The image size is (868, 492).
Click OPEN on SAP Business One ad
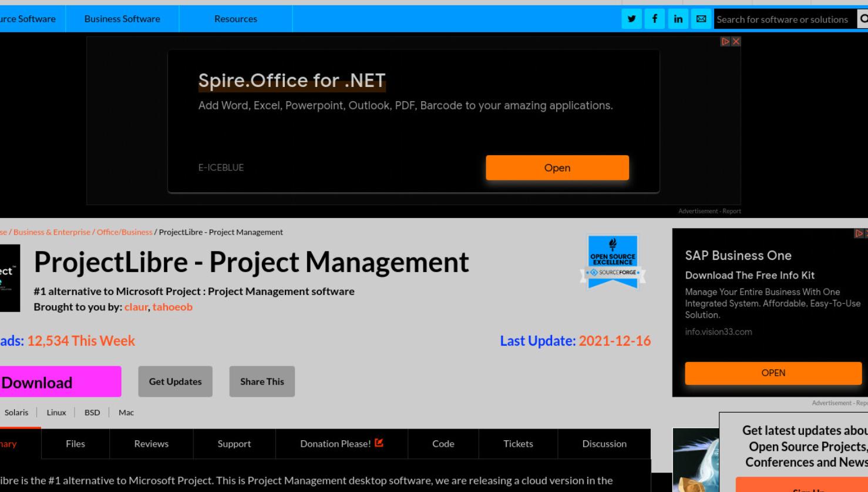773,373
